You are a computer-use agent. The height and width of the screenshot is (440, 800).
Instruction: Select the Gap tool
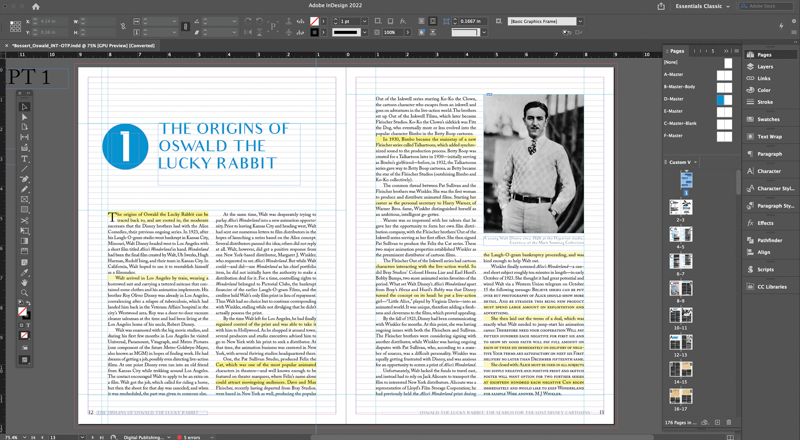[24, 137]
